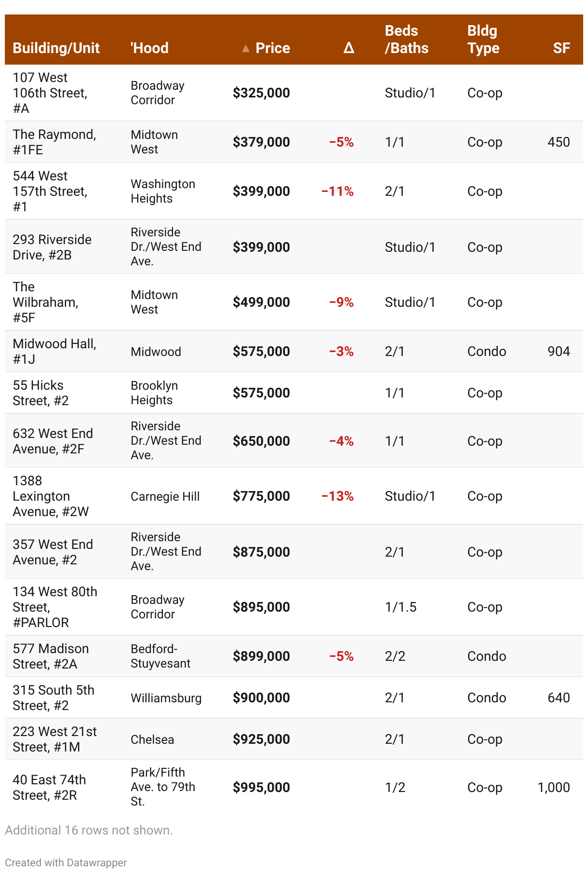Click The Raymond #1FE listing

(x=54, y=142)
